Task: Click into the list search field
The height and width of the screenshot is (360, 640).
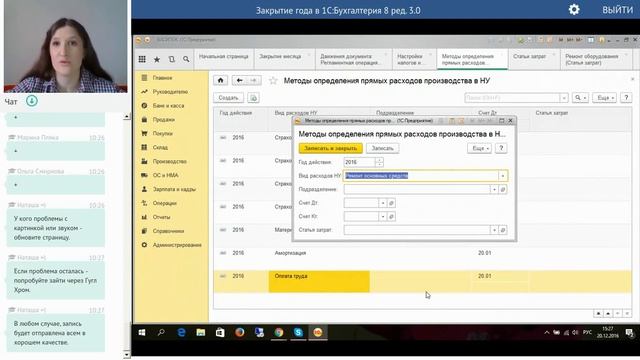Action: tap(512, 98)
